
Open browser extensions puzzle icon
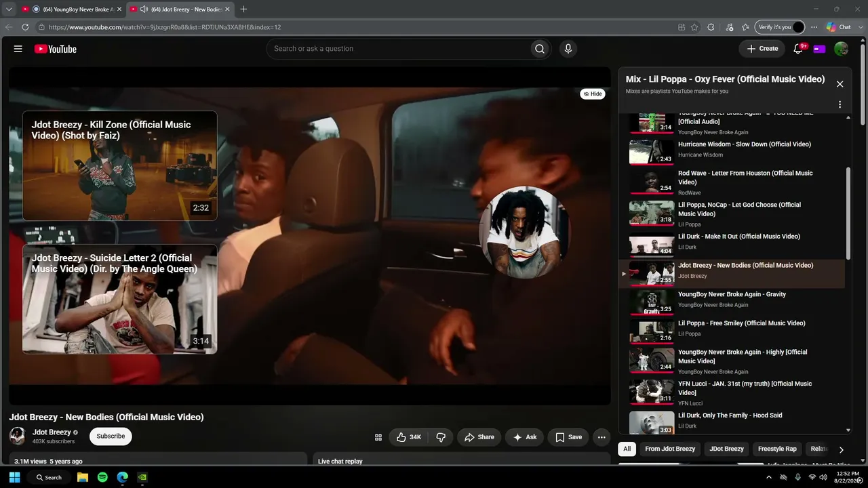(x=711, y=27)
